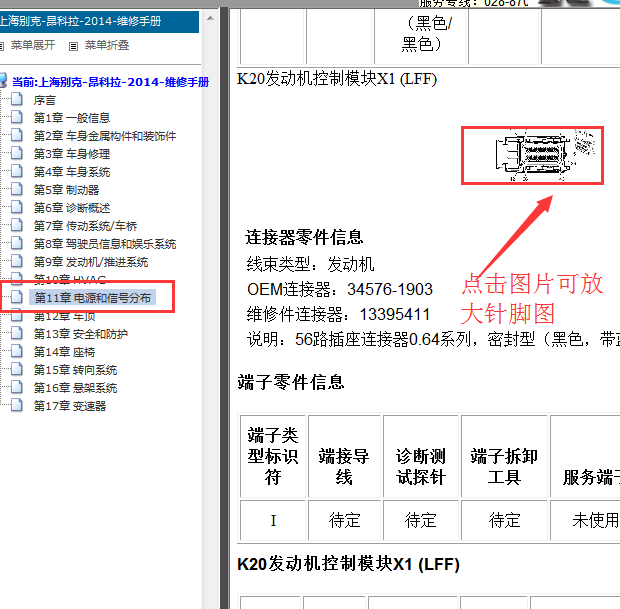
Task: Open 第4章 车身系统
Action: click(72, 172)
